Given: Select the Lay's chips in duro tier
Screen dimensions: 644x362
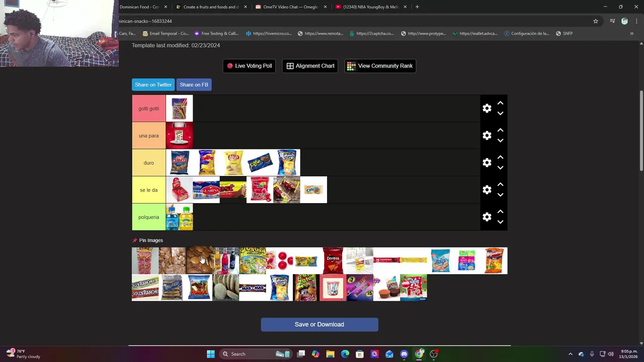Looking at the screenshot, I should [x=233, y=163].
